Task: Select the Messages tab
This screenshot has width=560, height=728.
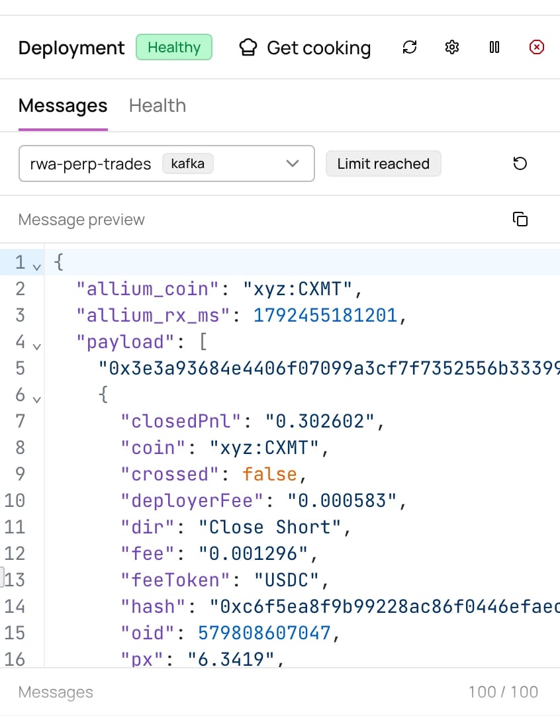Action: (63, 106)
